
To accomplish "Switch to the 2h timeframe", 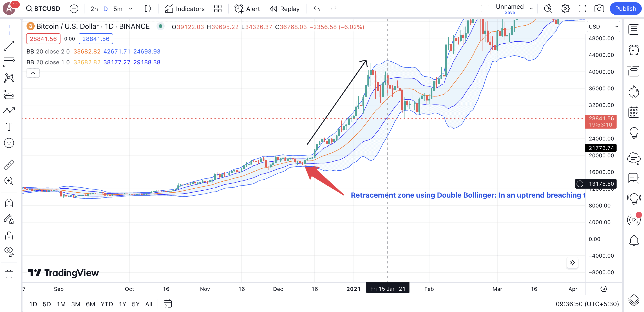I will [x=94, y=9].
